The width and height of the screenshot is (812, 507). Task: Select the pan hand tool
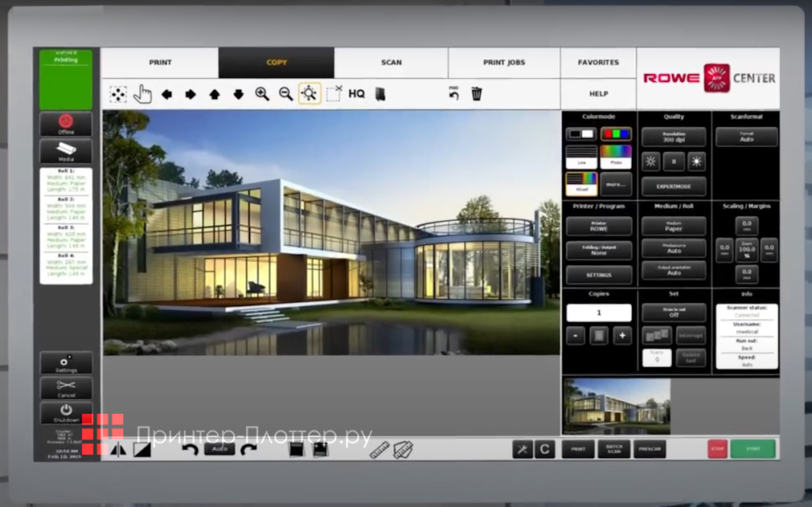pos(143,93)
